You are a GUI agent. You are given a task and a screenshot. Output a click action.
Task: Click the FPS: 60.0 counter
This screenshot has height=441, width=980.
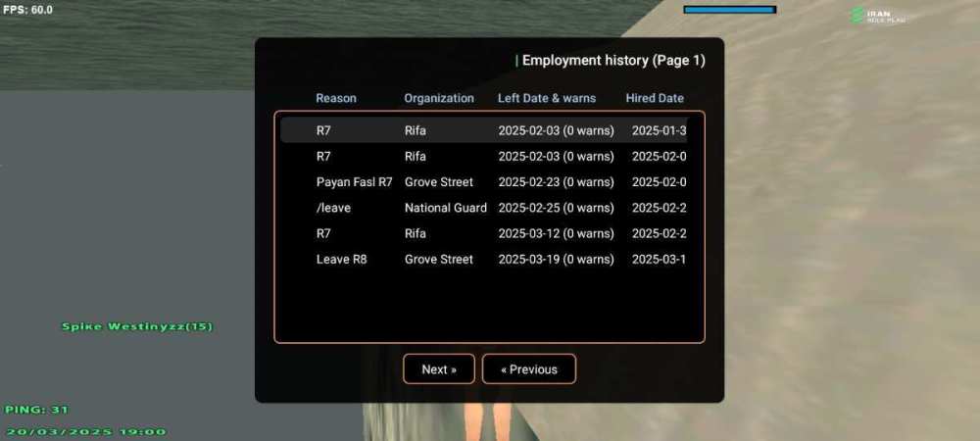coord(27,10)
